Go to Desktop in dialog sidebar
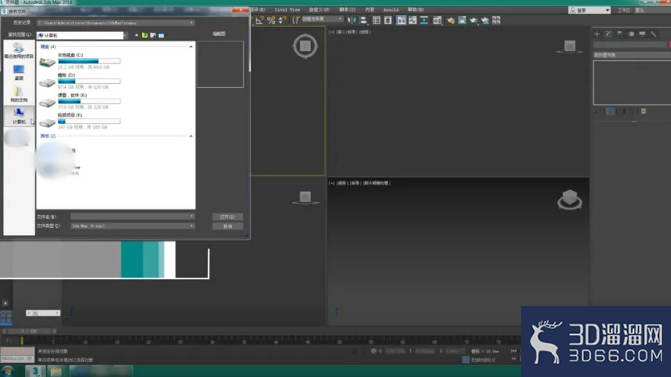 coord(19,72)
